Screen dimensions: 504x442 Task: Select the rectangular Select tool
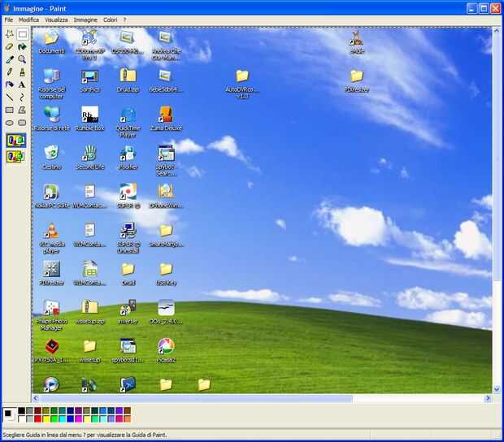[x=22, y=34]
